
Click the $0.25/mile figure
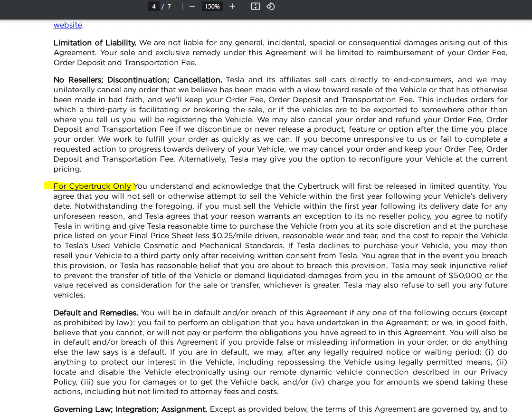[233, 236]
